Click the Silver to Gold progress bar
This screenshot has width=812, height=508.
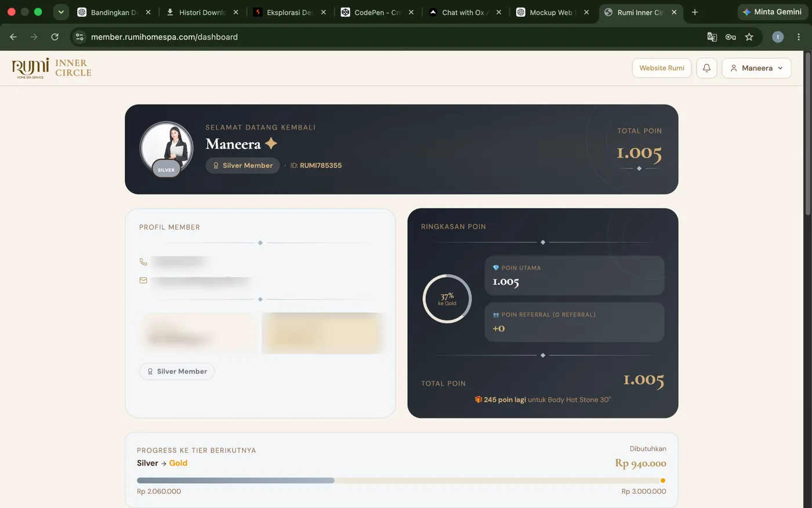pyautogui.click(x=401, y=481)
